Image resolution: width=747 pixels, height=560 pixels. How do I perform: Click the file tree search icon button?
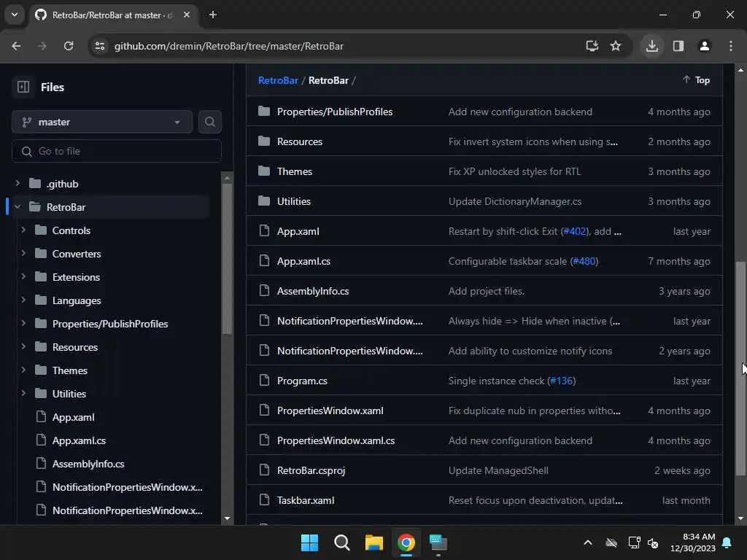(x=209, y=122)
